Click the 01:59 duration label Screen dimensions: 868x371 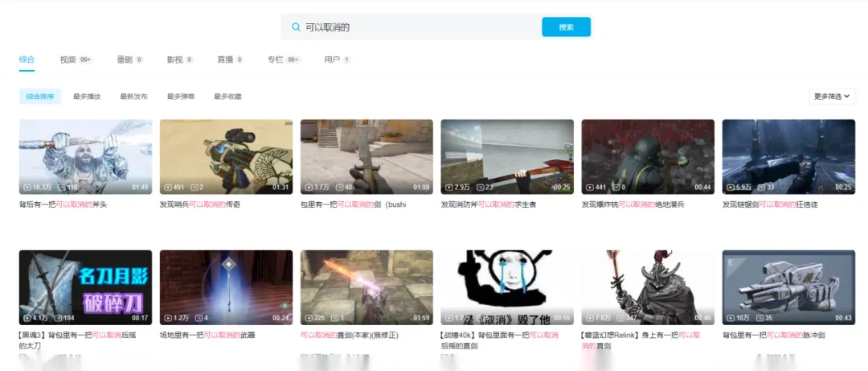421,319
